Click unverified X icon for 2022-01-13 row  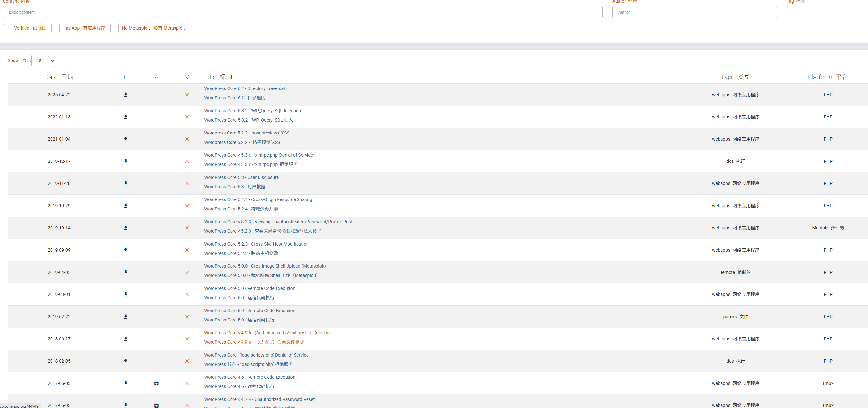click(x=187, y=117)
